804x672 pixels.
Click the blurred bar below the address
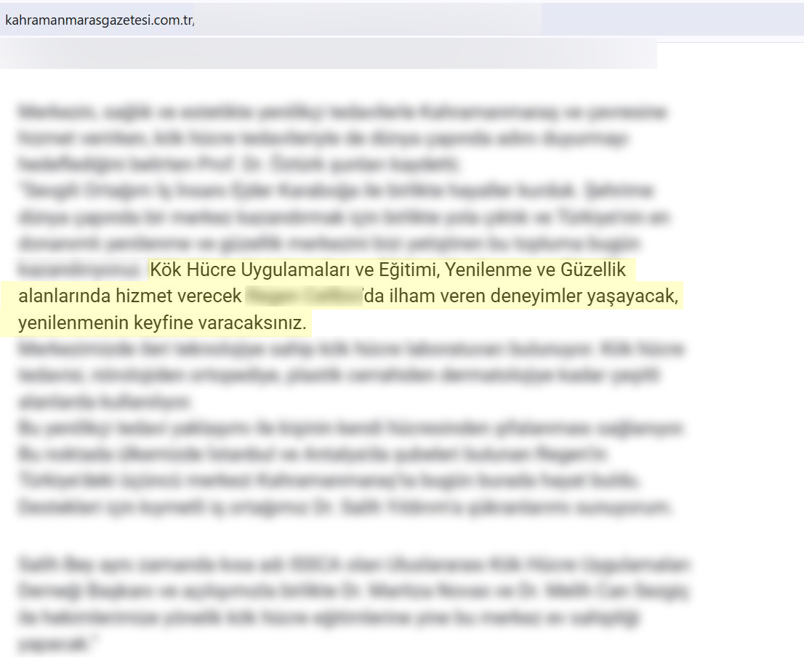[x=327, y=54]
